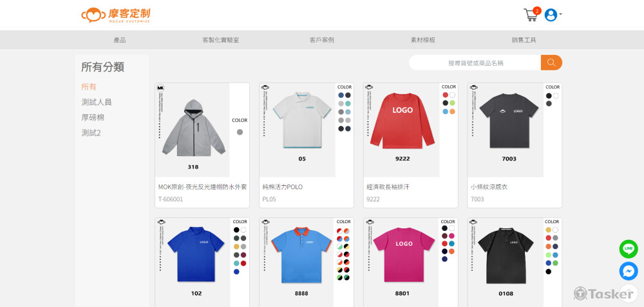Pick the red swatch on product 9222

(445, 95)
